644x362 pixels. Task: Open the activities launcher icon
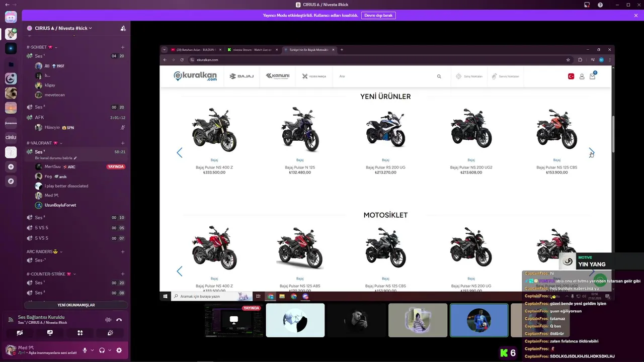[80, 333]
